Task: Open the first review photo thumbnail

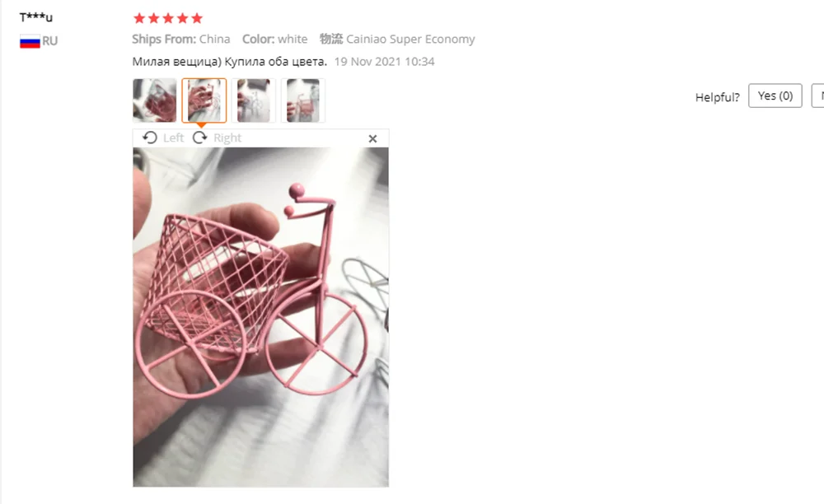Action: tap(155, 100)
